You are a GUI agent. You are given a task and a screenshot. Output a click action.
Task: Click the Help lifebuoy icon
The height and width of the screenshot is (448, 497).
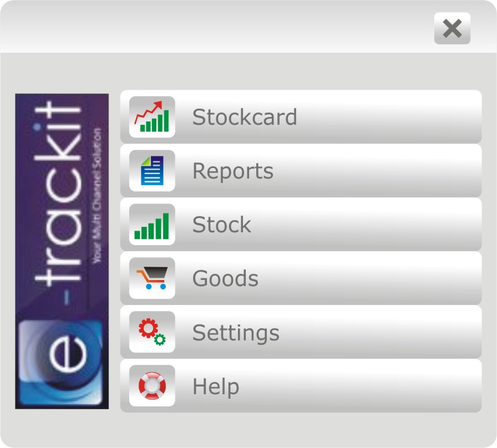coord(152,385)
